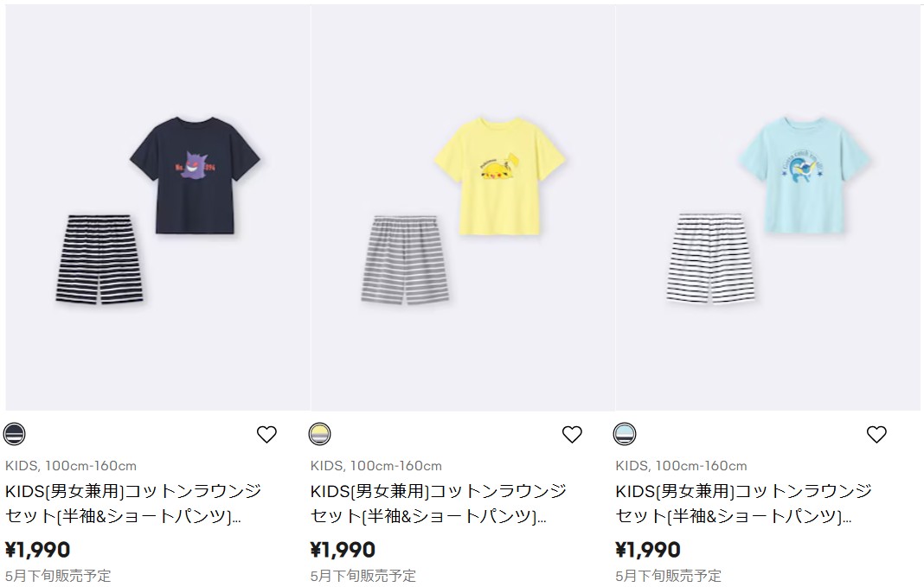
Task: Click the second product's ¥1,990 price
Action: pos(343,550)
